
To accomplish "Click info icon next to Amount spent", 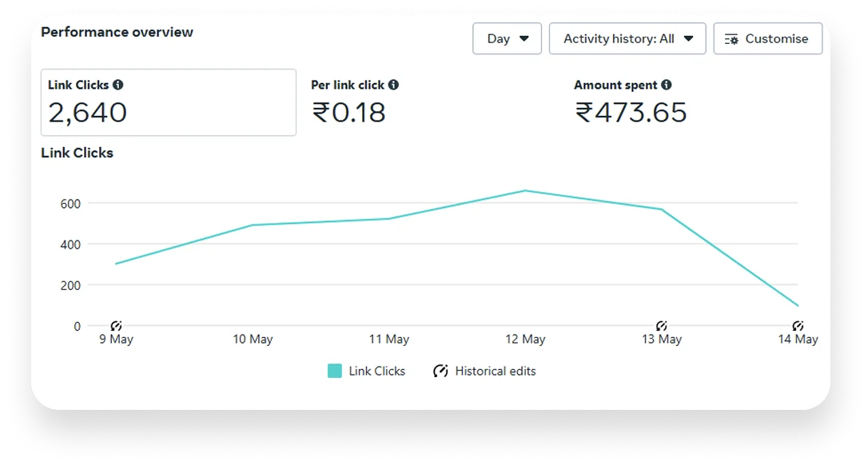I will [x=667, y=85].
